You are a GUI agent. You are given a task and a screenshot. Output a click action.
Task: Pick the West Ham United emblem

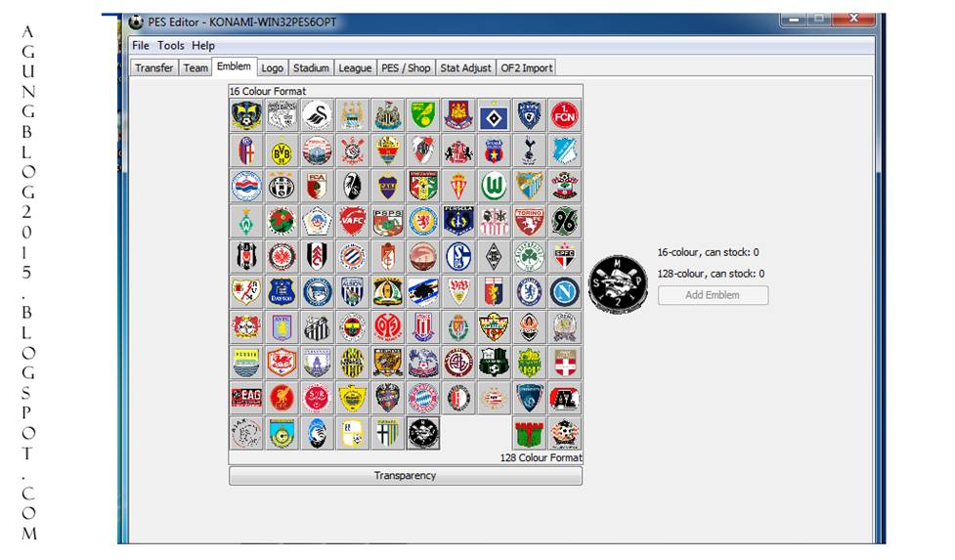(458, 115)
